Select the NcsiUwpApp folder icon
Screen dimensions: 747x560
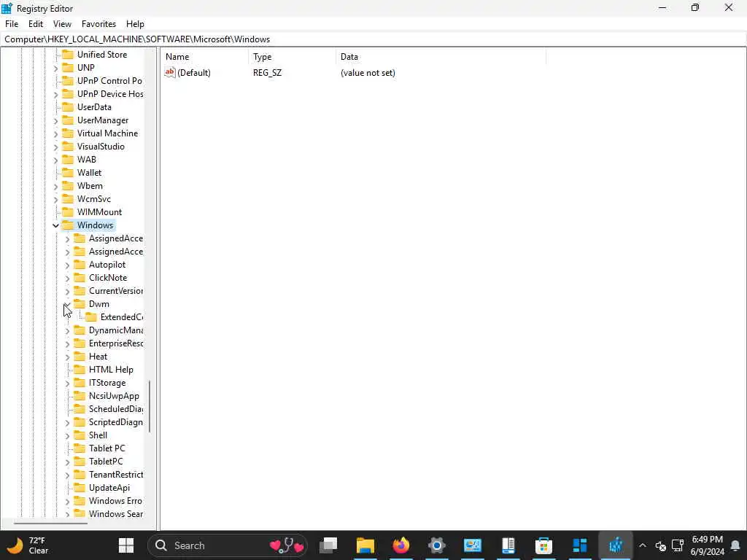[80, 395]
